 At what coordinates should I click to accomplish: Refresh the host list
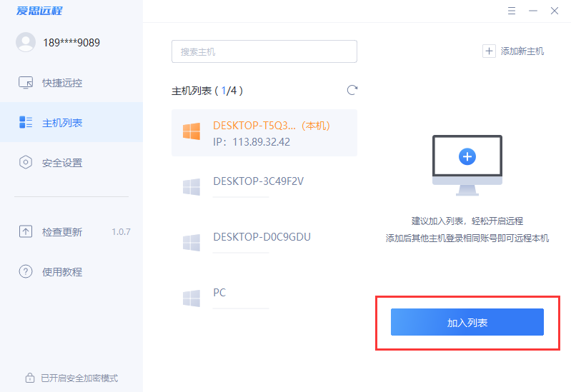(352, 90)
